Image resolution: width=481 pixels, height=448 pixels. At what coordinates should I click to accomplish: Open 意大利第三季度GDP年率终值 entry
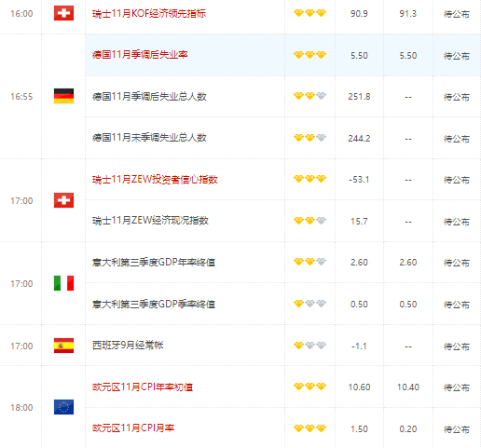coord(154,263)
